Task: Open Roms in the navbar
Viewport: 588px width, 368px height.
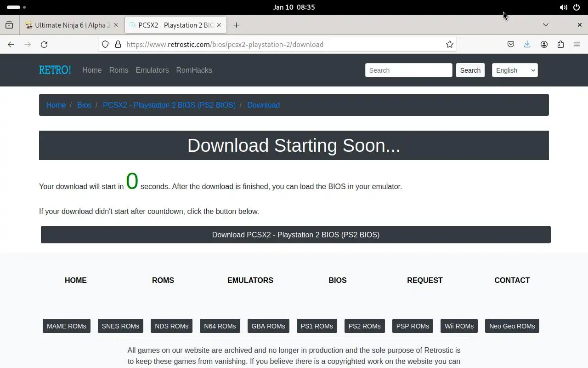Action: (x=119, y=70)
